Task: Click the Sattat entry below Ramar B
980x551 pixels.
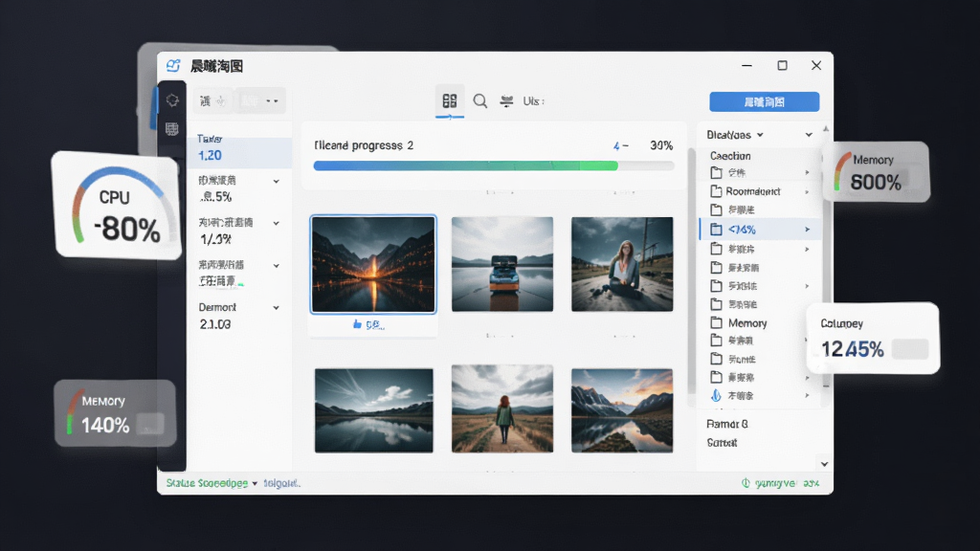Action: pos(722,443)
